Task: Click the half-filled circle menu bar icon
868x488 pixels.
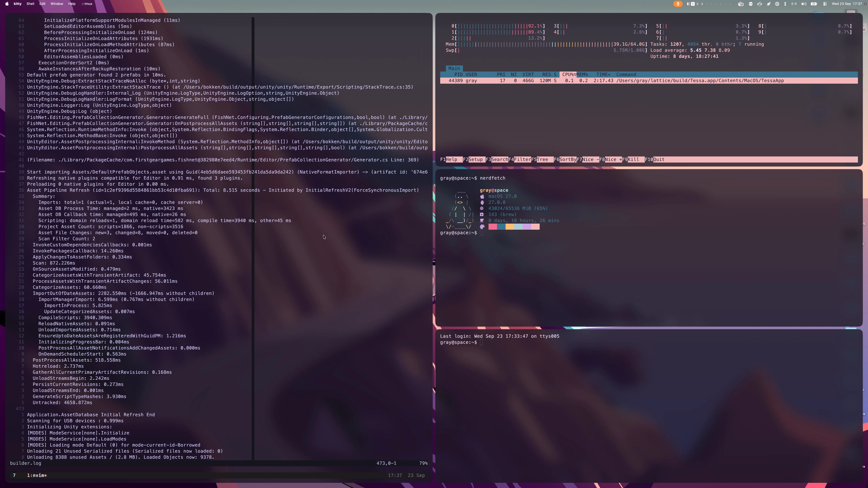Action: (x=750, y=4)
